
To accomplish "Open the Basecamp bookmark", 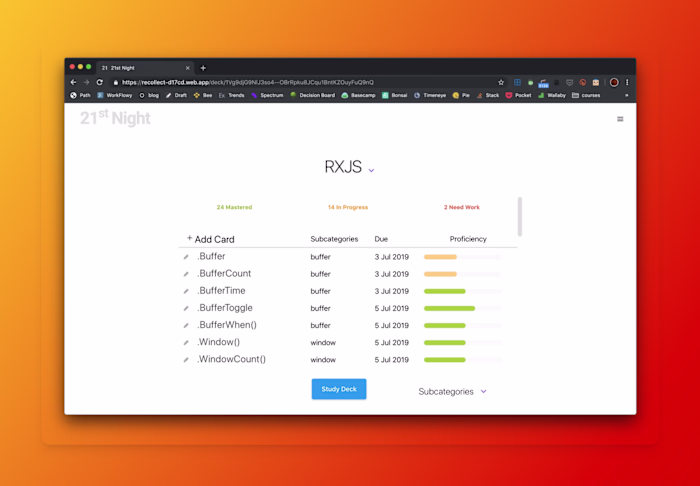I will 358,96.
